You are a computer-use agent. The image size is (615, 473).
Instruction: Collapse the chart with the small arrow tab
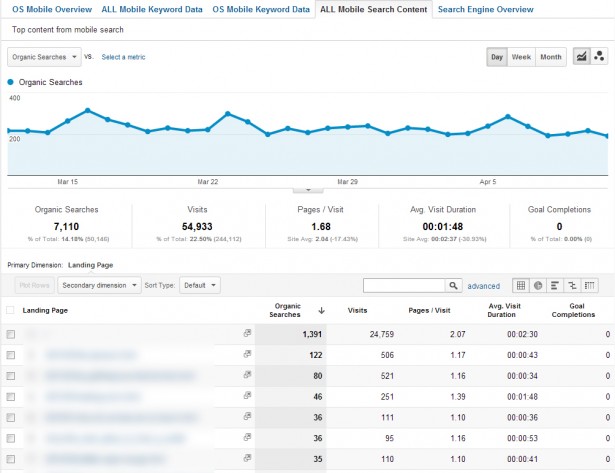[x=308, y=190]
